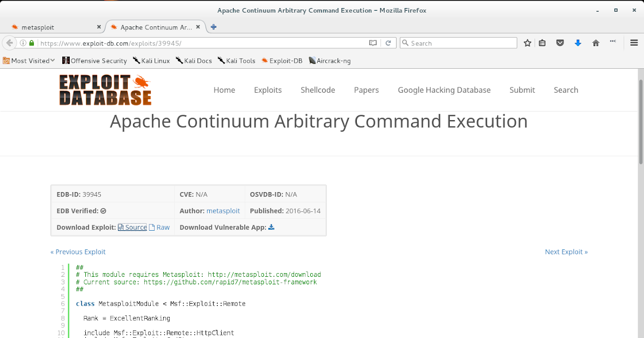Click the CVE: N/A cell
The width and height of the screenshot is (644, 338).
pyautogui.click(x=209, y=194)
